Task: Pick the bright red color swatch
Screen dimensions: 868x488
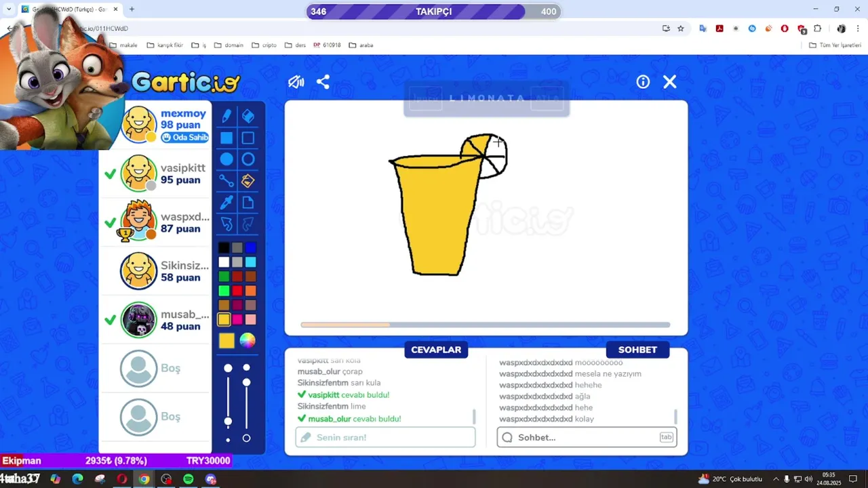Action: tap(237, 291)
